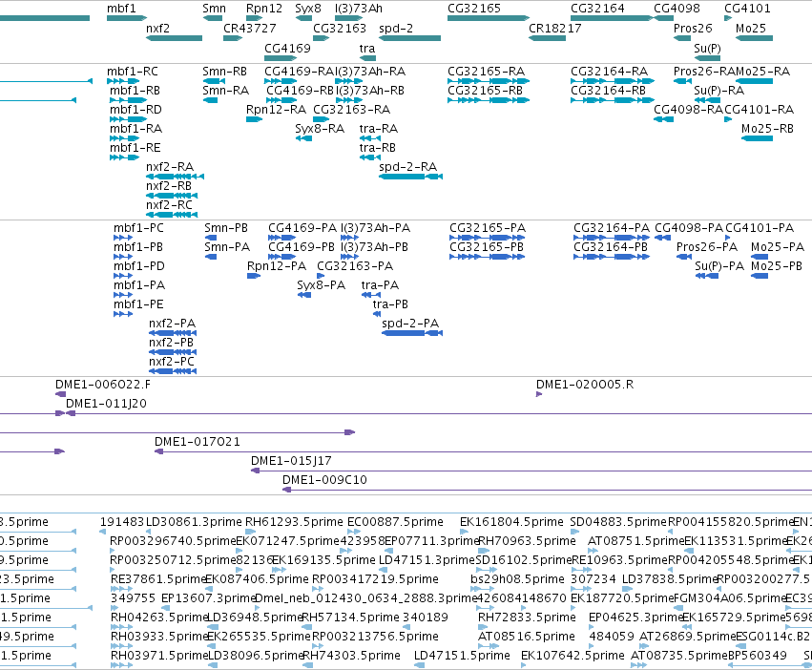This screenshot has width=812, height=670.
Task: Click EST AT08516.5prime label
Action: click(x=526, y=637)
